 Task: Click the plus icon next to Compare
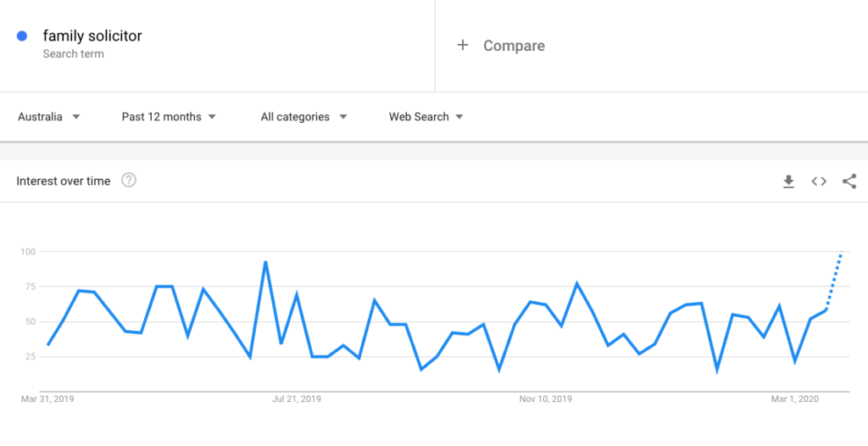[463, 45]
